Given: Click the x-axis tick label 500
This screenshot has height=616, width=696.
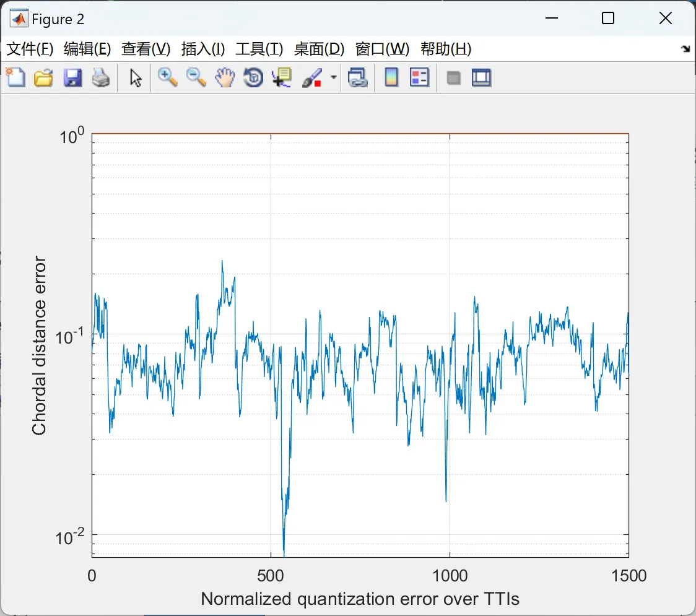Looking at the screenshot, I should [271, 576].
